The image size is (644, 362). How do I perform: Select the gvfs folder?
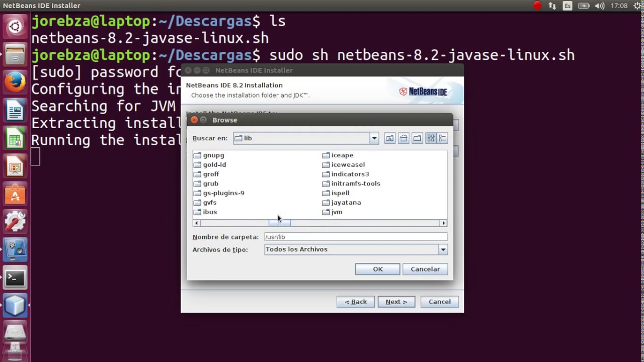205,203
